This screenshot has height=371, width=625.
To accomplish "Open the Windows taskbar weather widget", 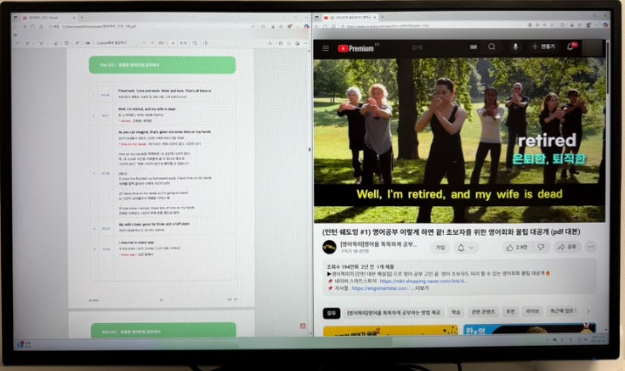I will [x=24, y=344].
